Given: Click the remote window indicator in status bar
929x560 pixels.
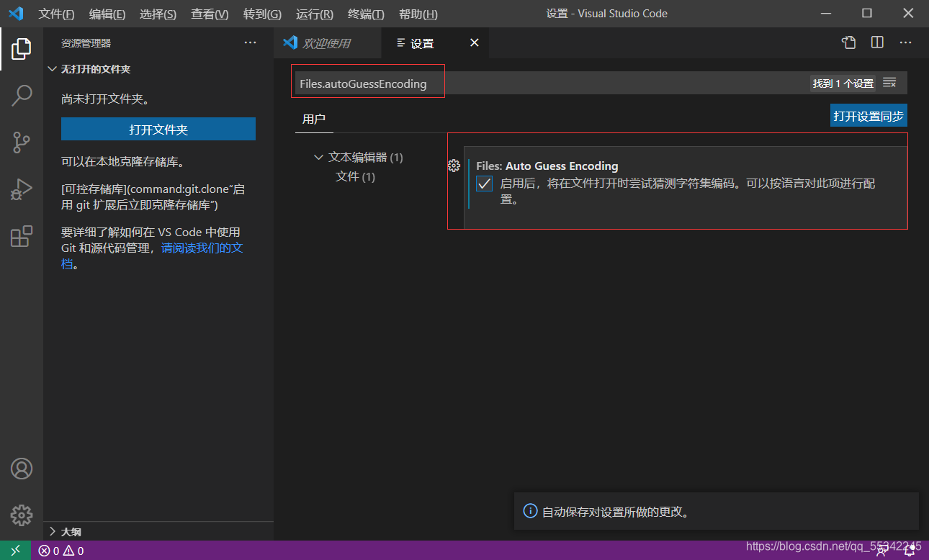Looking at the screenshot, I should point(15,551).
